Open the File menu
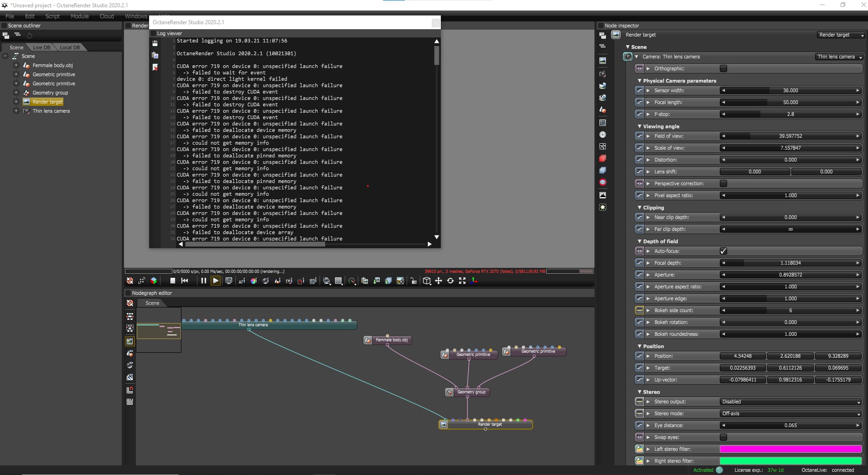 10,16
